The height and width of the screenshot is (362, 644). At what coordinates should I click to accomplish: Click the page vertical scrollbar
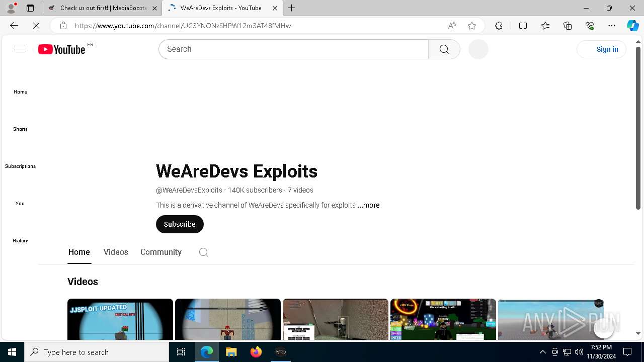[x=638, y=128]
